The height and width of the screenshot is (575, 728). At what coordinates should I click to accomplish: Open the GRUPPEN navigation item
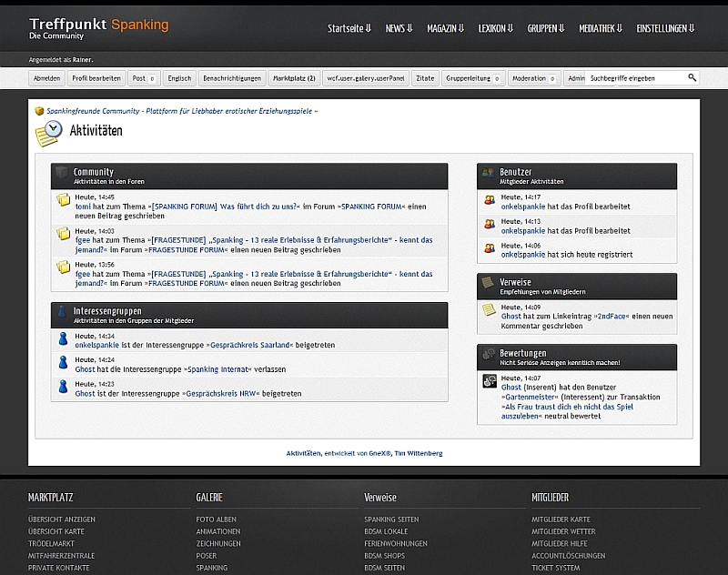[546, 28]
